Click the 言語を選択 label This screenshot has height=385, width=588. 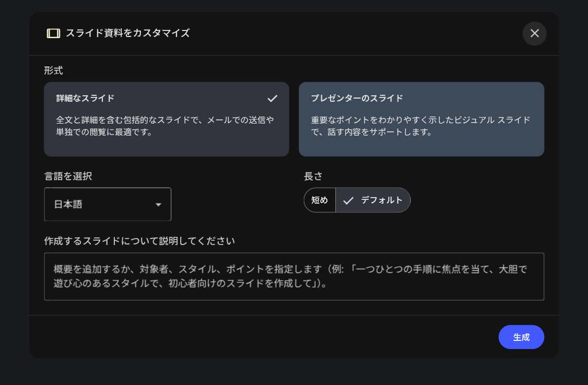tap(68, 176)
